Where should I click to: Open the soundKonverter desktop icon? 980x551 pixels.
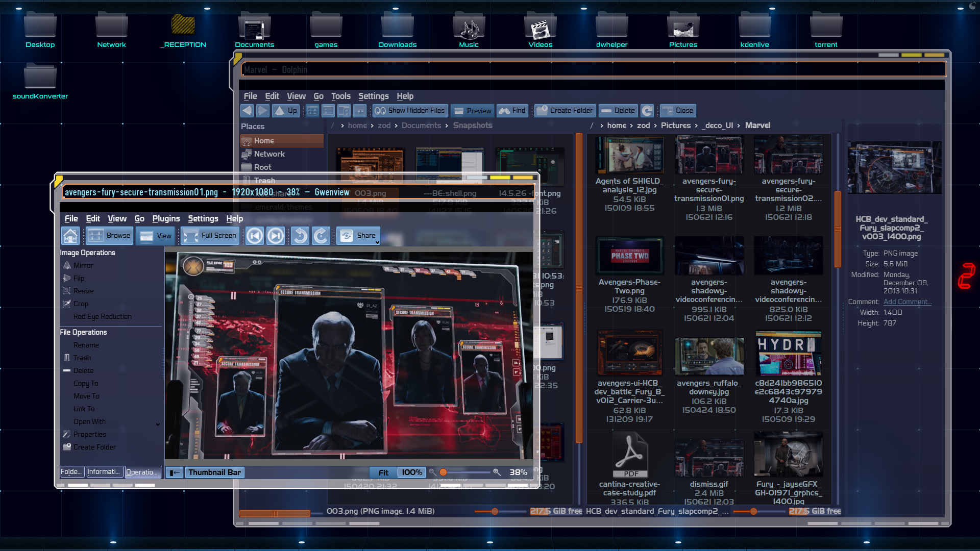[x=40, y=82]
